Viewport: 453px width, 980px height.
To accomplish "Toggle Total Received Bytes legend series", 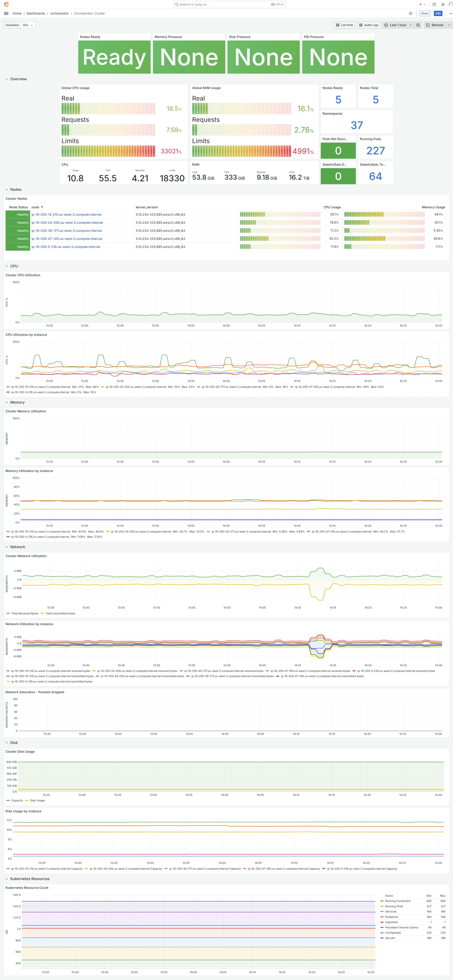I will pos(24,613).
